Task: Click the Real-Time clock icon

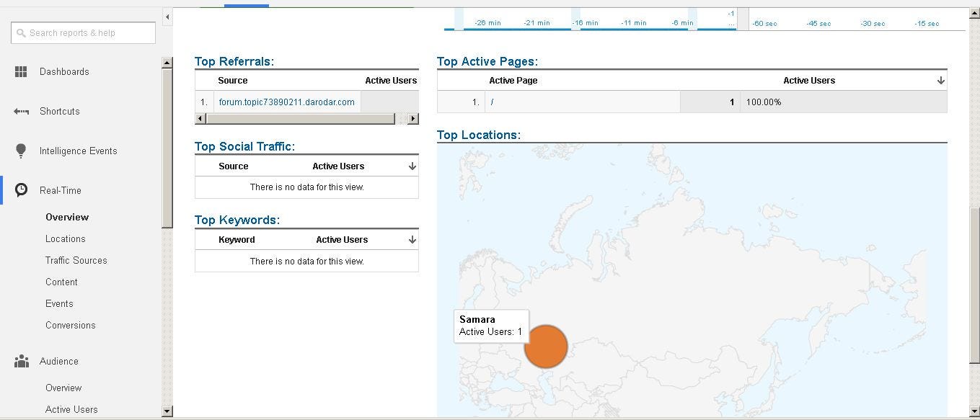Action: tap(21, 189)
